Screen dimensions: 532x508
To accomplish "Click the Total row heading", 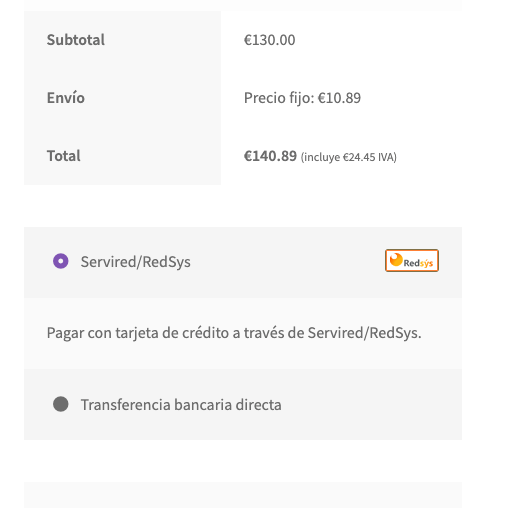I will tap(63, 156).
